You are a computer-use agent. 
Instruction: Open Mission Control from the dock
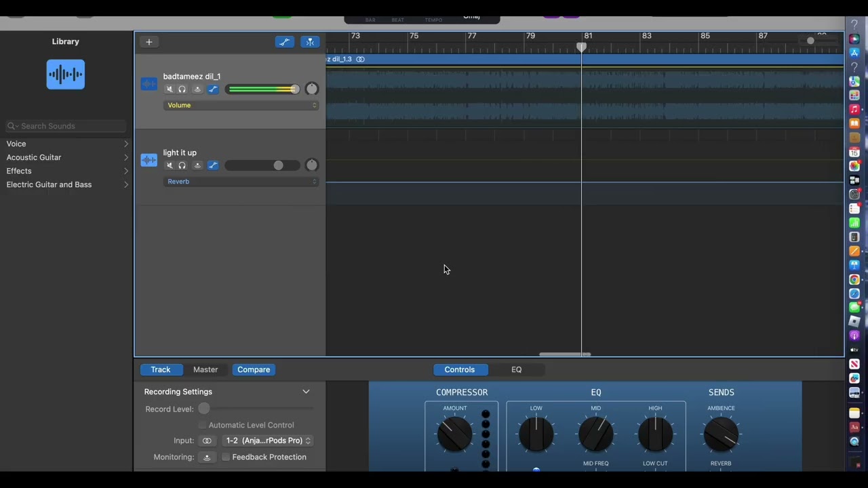(854, 180)
